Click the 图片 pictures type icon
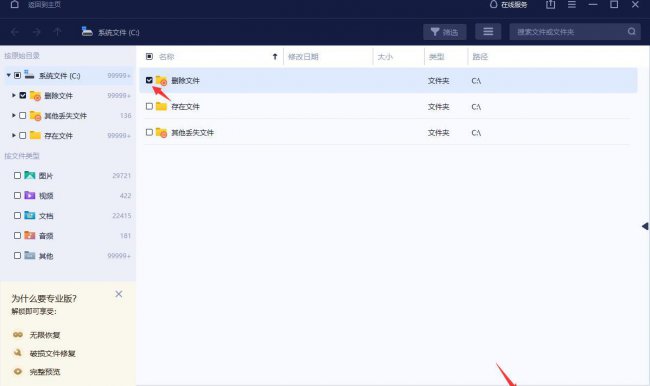650x386 pixels. (29, 175)
